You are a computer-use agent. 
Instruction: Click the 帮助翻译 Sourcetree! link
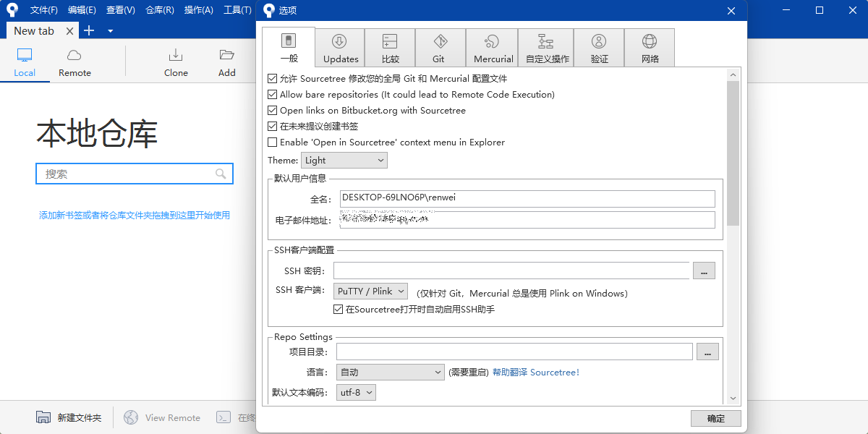536,373
